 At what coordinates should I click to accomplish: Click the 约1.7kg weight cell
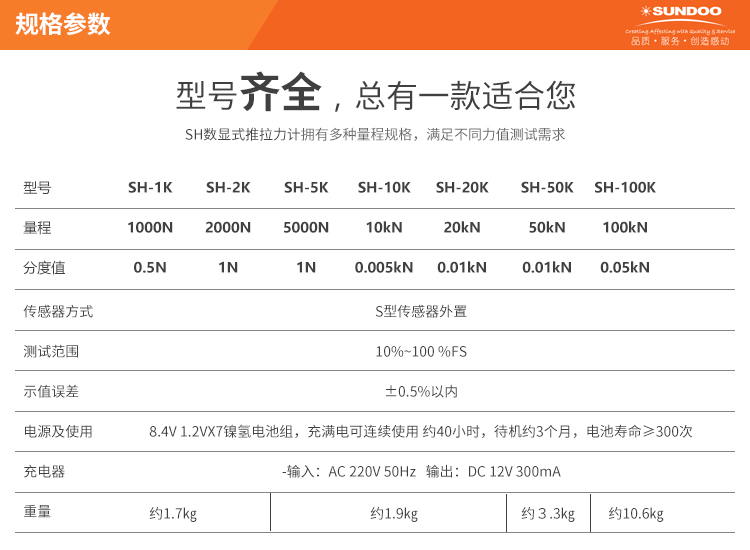[x=173, y=514]
